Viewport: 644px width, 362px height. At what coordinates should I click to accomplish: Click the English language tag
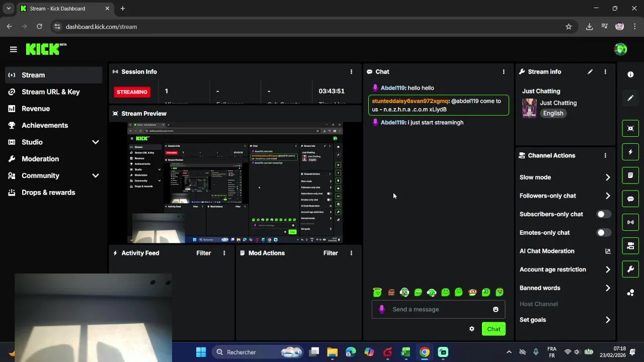click(553, 113)
